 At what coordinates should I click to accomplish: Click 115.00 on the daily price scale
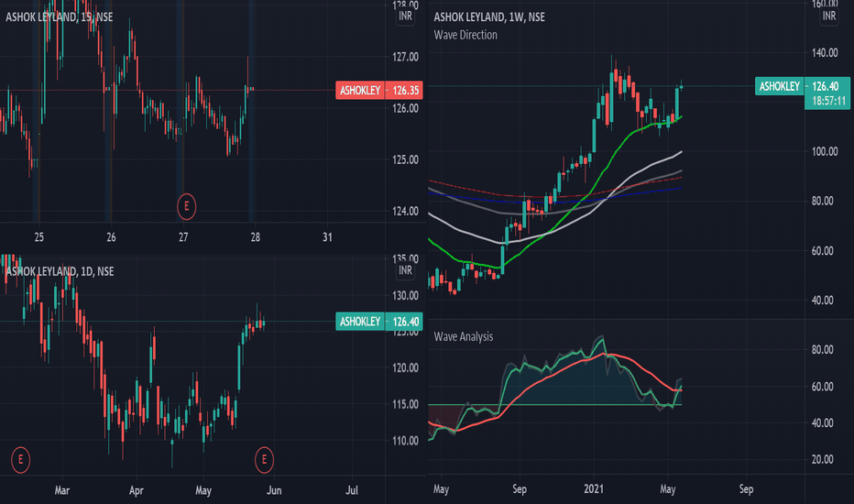point(405,404)
